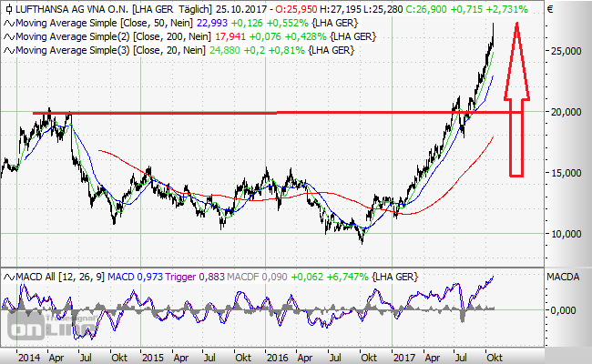The height and width of the screenshot is (364, 592).
Task: Click the MACDA axis title
Action: 563,277
